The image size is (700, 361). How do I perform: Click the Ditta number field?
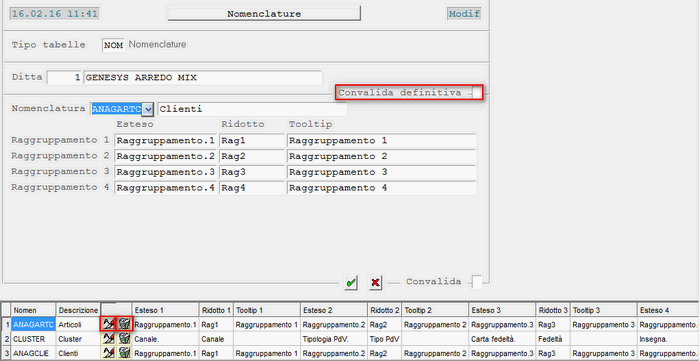(64, 78)
